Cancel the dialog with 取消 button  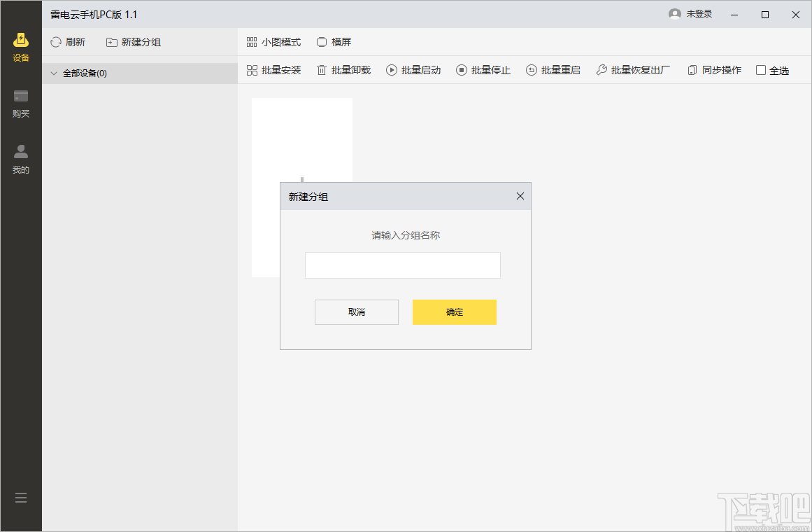tap(356, 311)
